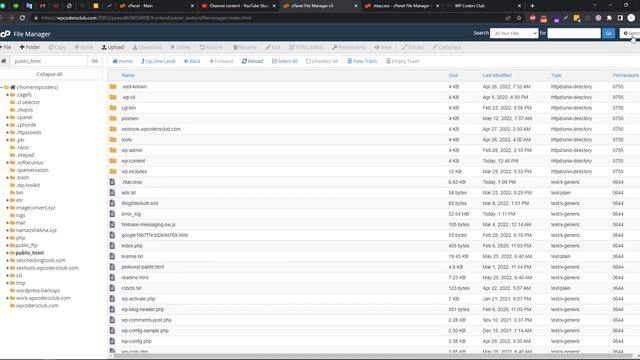Screen dimensions: 640x360
Task: Click Collapse All in the tree panel
Action: click(x=49, y=74)
